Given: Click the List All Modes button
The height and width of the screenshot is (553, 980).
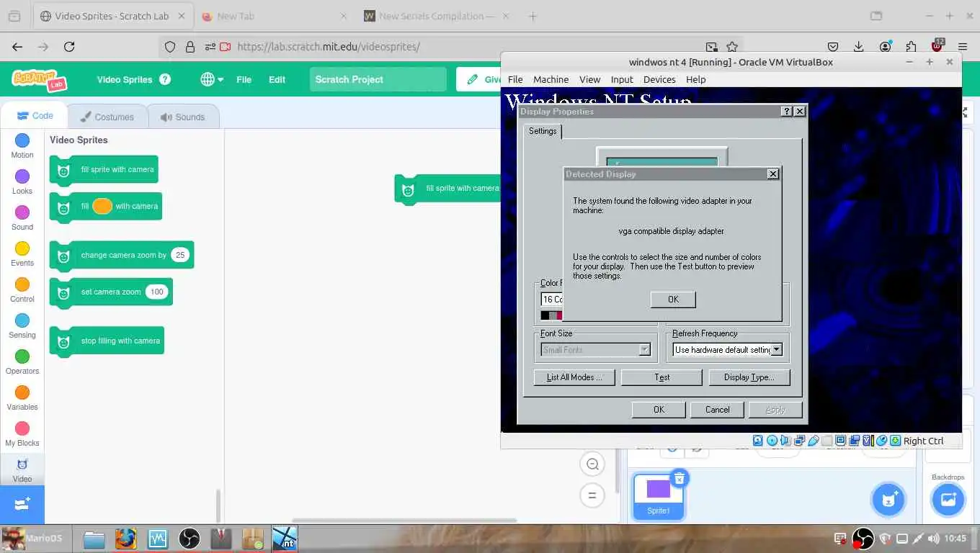Looking at the screenshot, I should [574, 377].
